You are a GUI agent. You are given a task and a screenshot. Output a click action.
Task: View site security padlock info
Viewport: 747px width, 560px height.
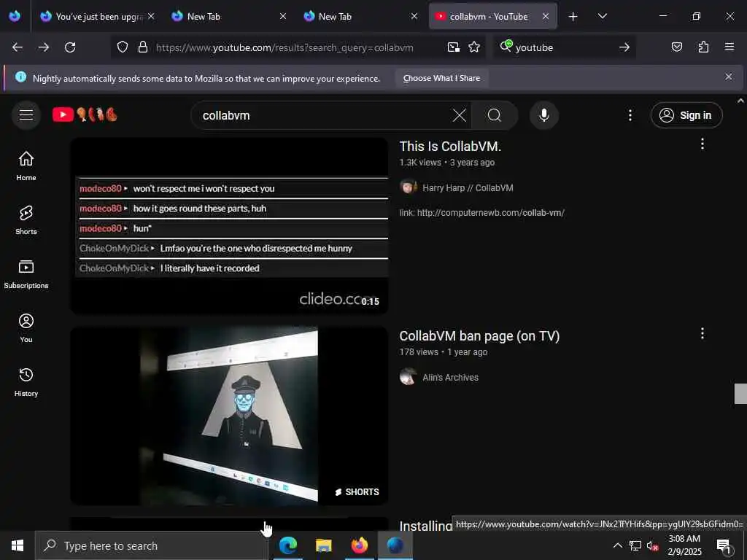(x=142, y=47)
